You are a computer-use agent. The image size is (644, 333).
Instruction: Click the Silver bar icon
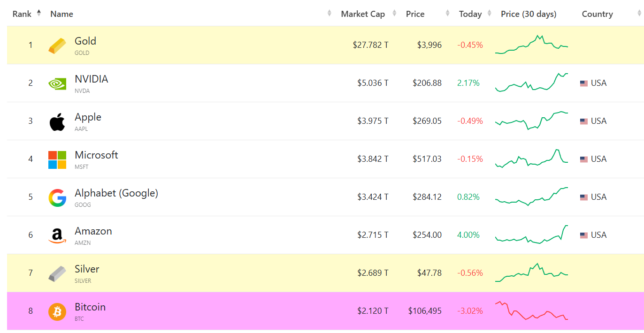click(x=57, y=273)
